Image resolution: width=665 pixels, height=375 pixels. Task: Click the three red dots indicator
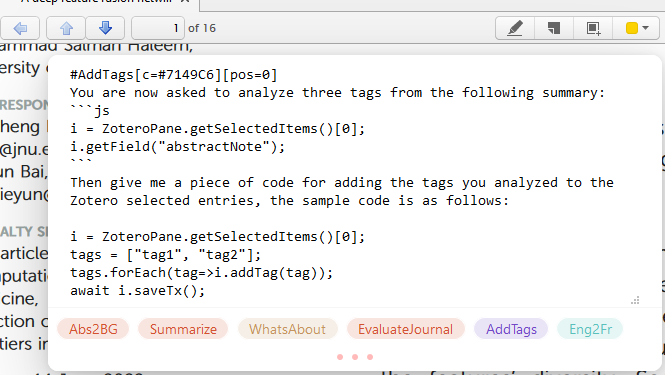coord(355,357)
